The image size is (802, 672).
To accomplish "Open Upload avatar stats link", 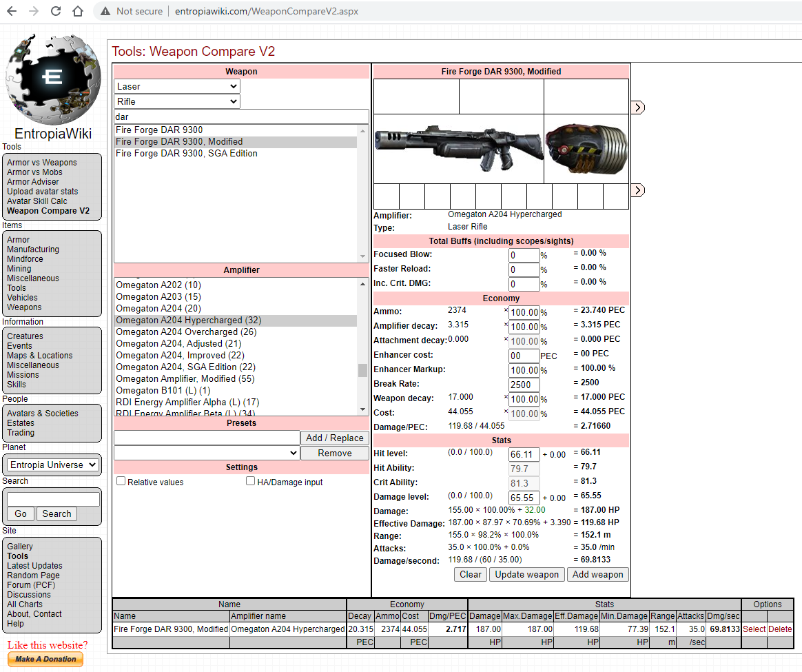I will pyautogui.click(x=43, y=192).
